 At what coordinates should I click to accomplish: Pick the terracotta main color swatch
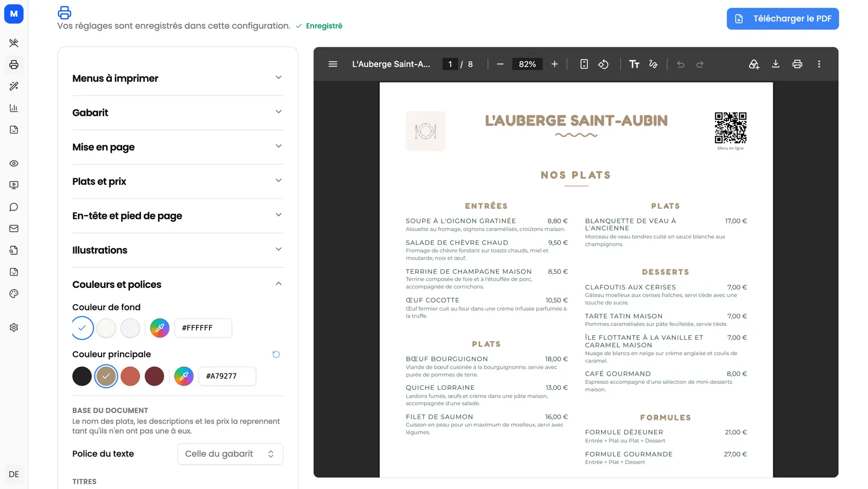[x=130, y=376]
